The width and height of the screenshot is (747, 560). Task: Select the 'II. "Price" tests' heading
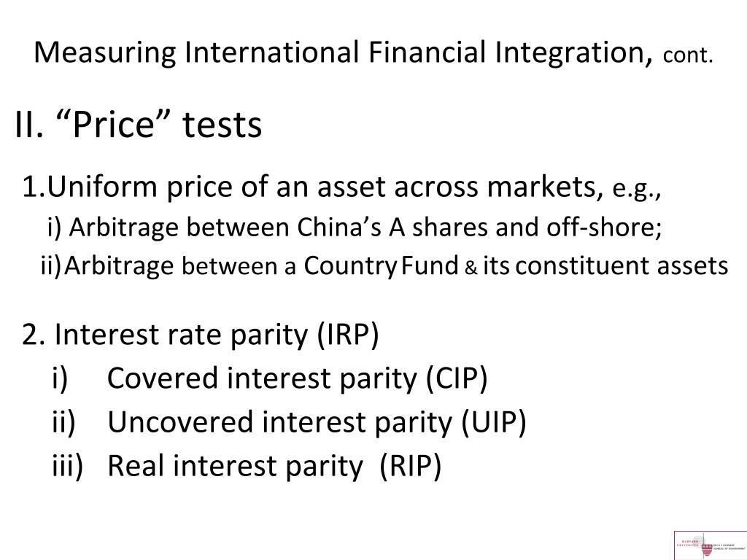coord(138,125)
